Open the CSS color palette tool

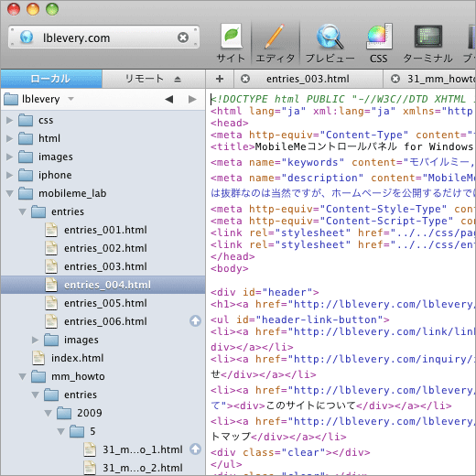[379, 43]
